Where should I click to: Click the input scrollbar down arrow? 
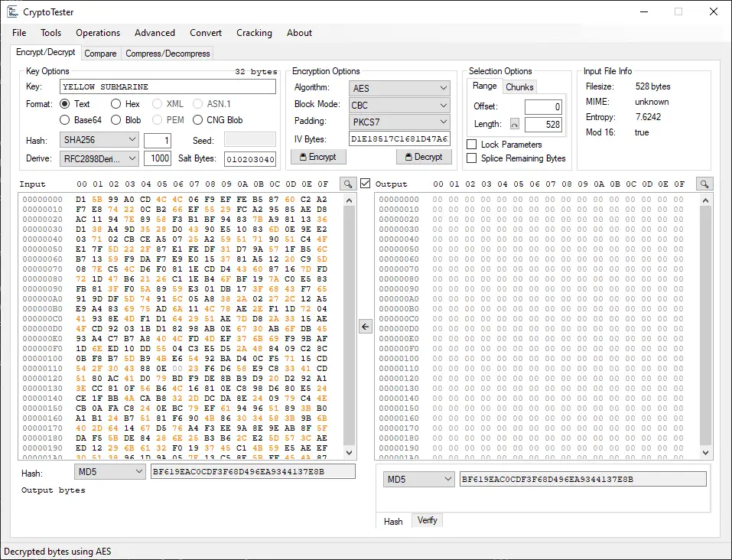point(350,453)
